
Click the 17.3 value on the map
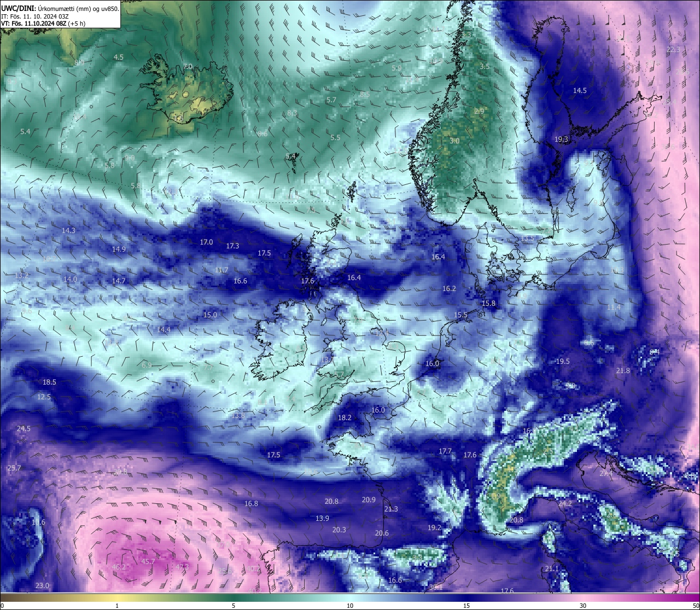(232, 246)
